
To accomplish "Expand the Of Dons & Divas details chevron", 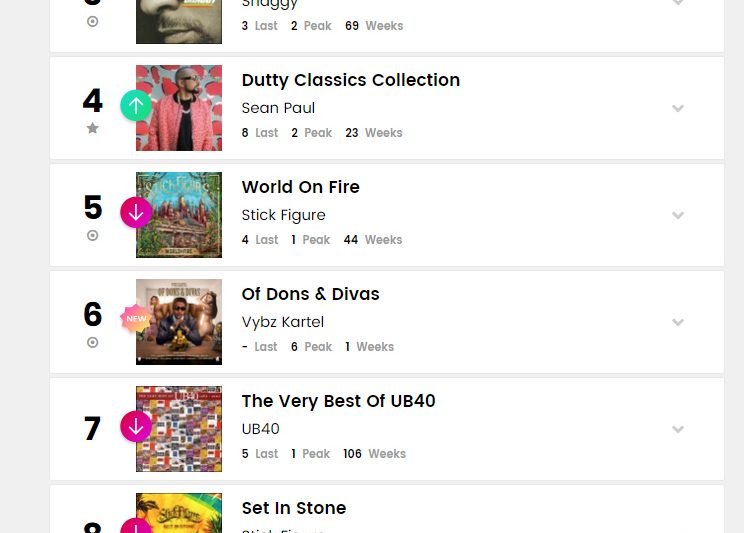I will pyautogui.click(x=678, y=322).
